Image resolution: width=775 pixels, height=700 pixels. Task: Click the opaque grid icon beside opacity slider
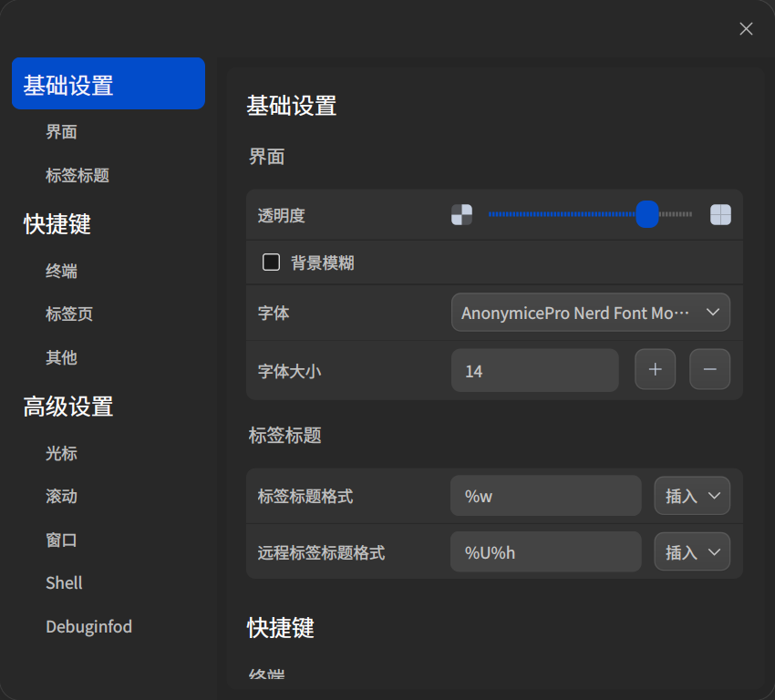click(720, 215)
